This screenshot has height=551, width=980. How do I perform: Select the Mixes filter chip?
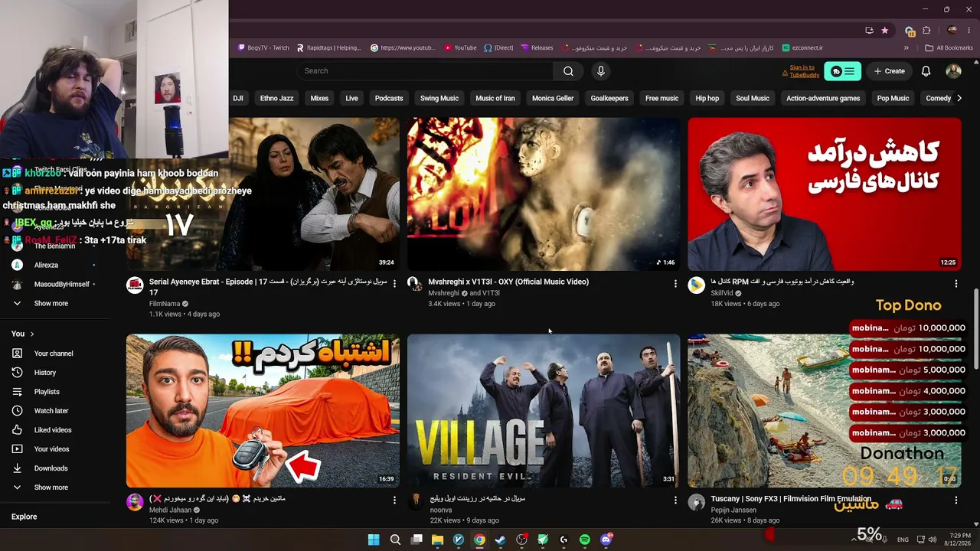319,98
